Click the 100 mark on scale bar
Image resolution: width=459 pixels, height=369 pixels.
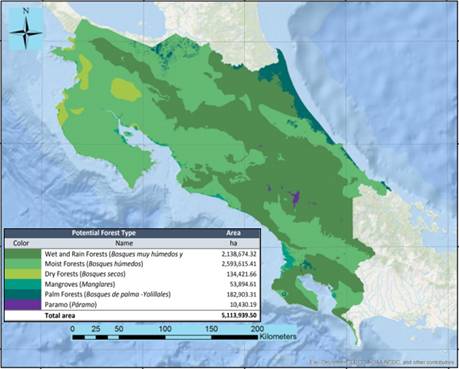pos(165,329)
